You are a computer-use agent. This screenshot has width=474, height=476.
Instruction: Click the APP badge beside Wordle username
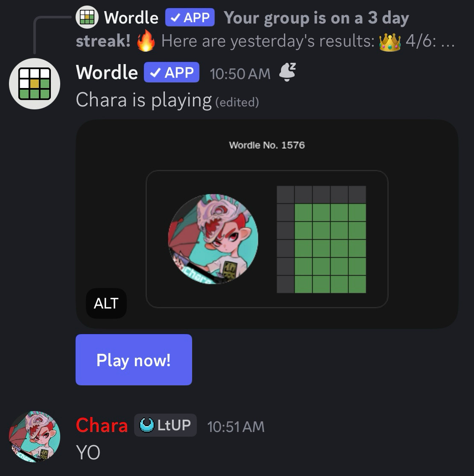click(x=172, y=72)
